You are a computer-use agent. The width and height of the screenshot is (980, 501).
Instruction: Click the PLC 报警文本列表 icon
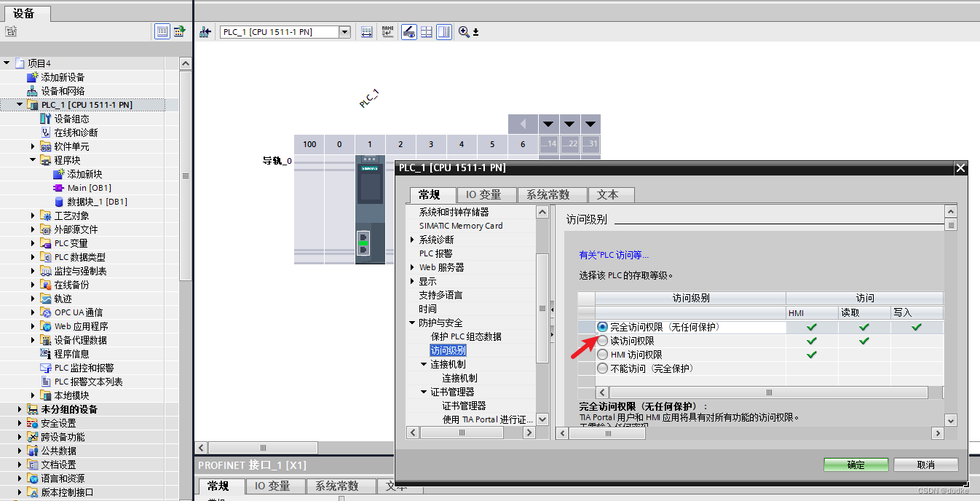45,382
